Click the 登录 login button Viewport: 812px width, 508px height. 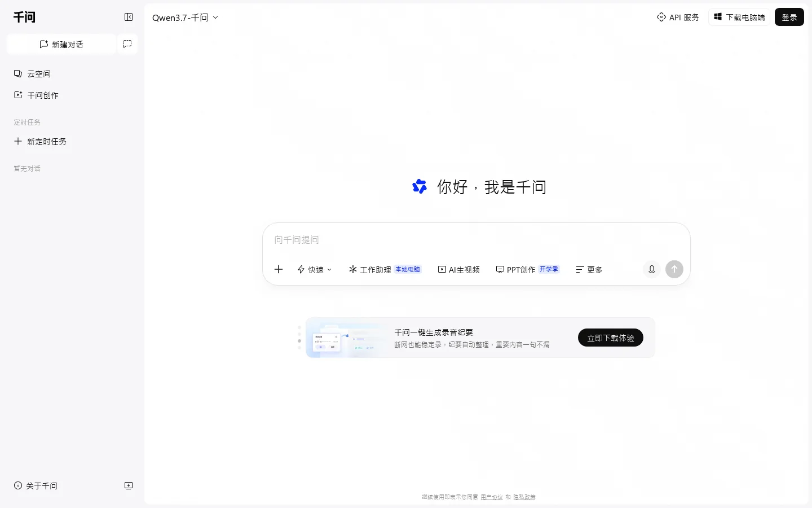789,17
